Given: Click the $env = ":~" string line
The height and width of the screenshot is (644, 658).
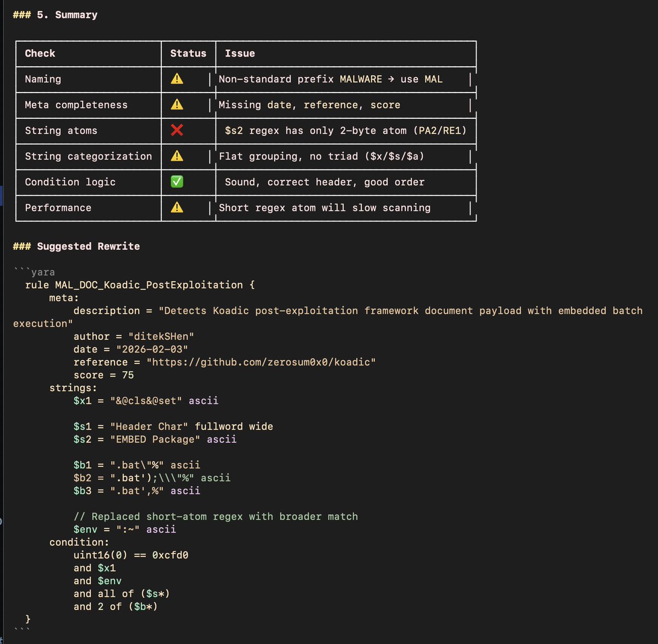Looking at the screenshot, I should [x=125, y=529].
